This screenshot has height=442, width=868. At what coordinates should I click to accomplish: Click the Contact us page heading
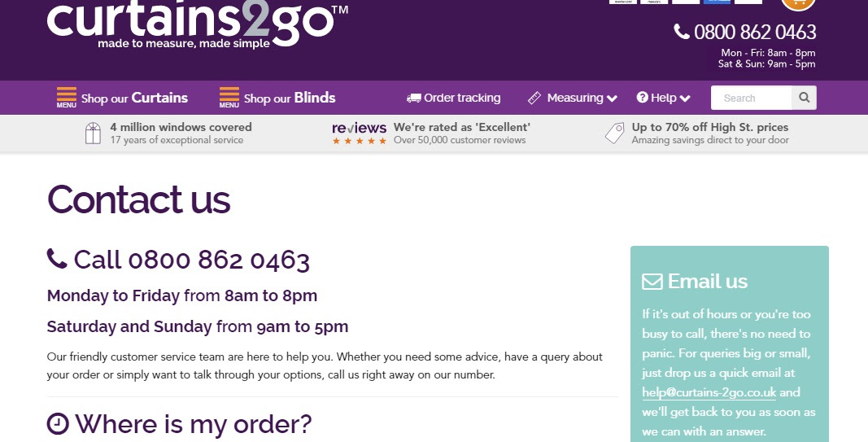pos(138,199)
